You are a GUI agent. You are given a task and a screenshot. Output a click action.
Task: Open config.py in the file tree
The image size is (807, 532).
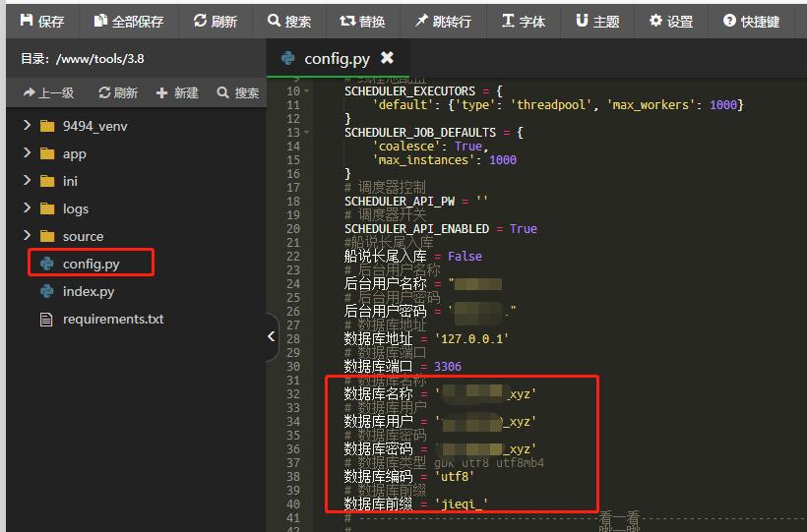[x=92, y=264]
